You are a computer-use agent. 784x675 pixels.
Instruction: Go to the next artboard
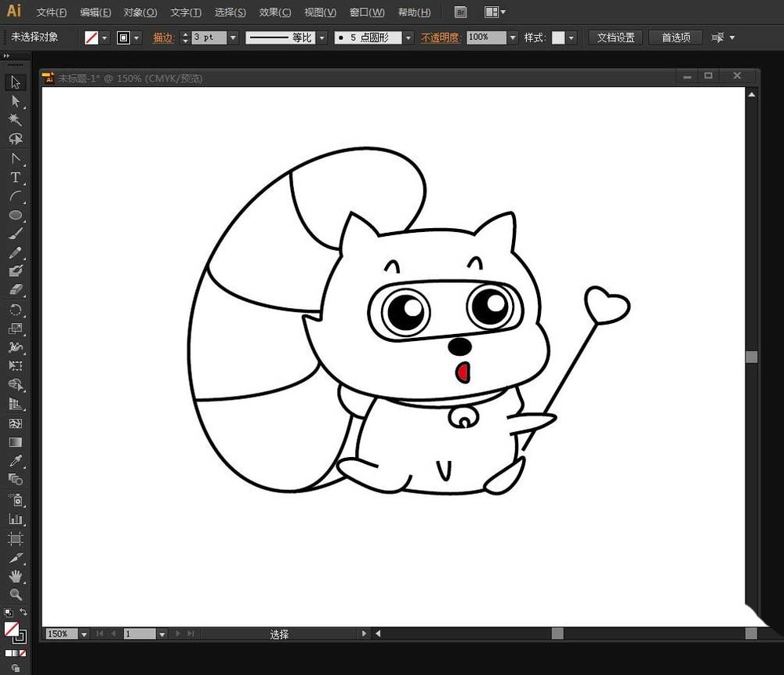[x=177, y=634]
